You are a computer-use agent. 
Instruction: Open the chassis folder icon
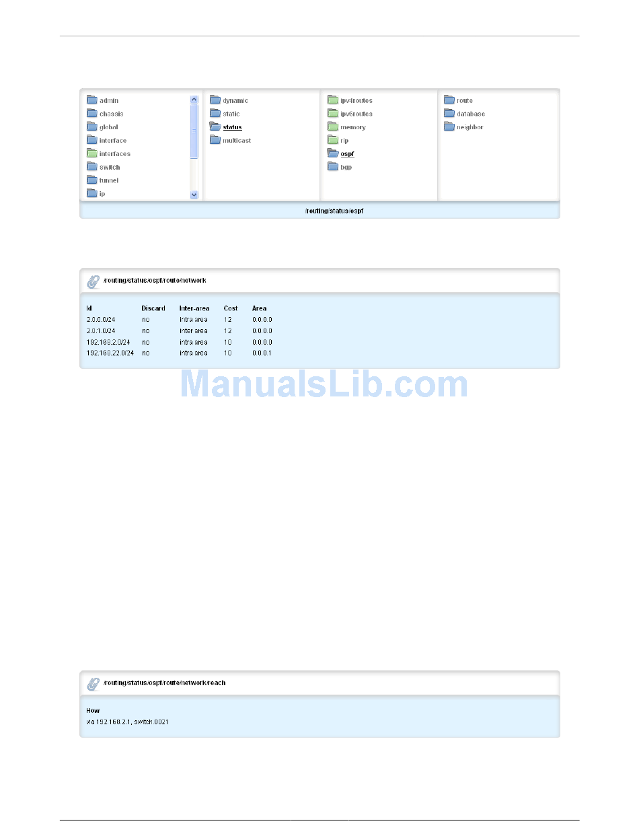point(92,114)
